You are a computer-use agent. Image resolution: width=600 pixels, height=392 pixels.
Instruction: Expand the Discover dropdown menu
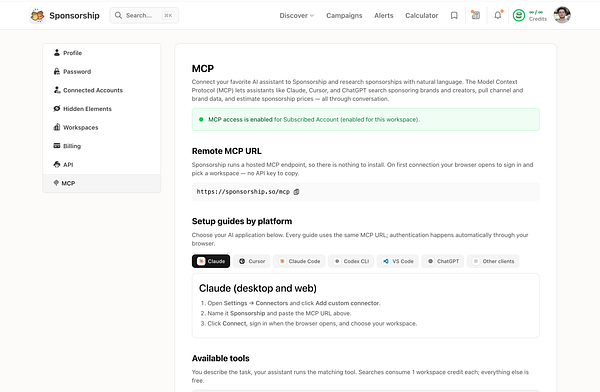tap(296, 15)
